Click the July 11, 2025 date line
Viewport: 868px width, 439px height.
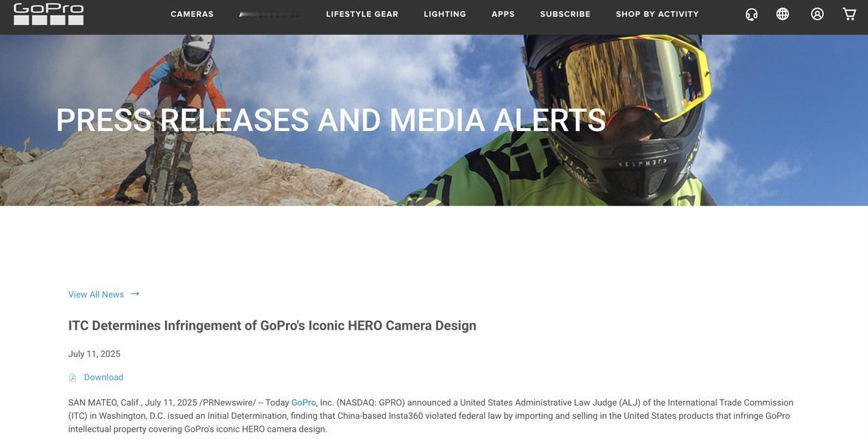(94, 354)
